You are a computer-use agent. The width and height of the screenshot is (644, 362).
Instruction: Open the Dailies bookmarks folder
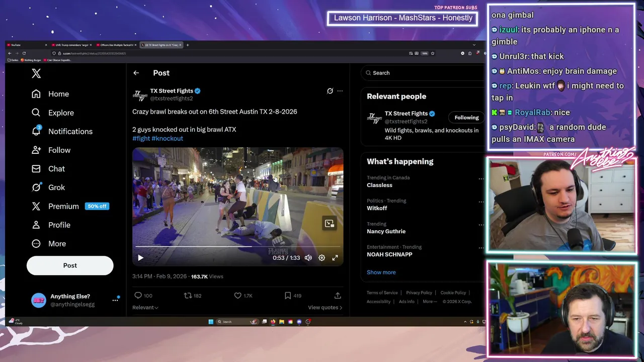(x=13, y=60)
